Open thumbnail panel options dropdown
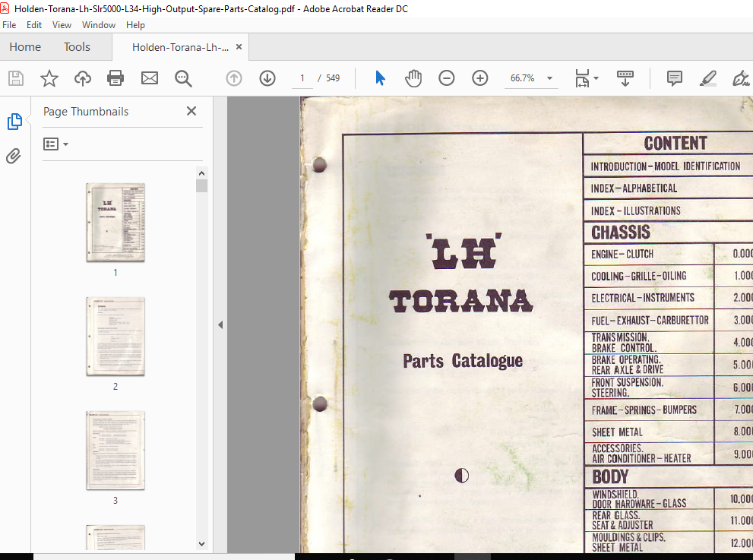Screen dimensions: 753x560 point(55,144)
